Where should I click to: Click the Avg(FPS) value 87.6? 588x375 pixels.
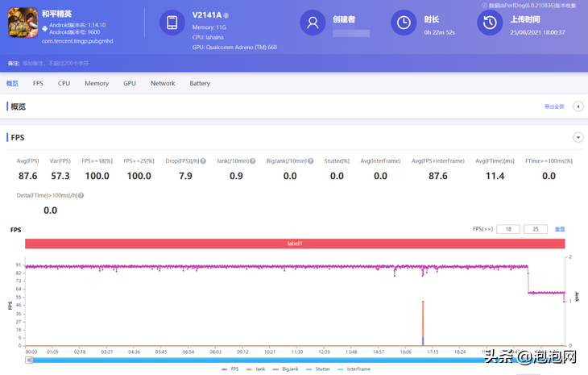(x=27, y=176)
